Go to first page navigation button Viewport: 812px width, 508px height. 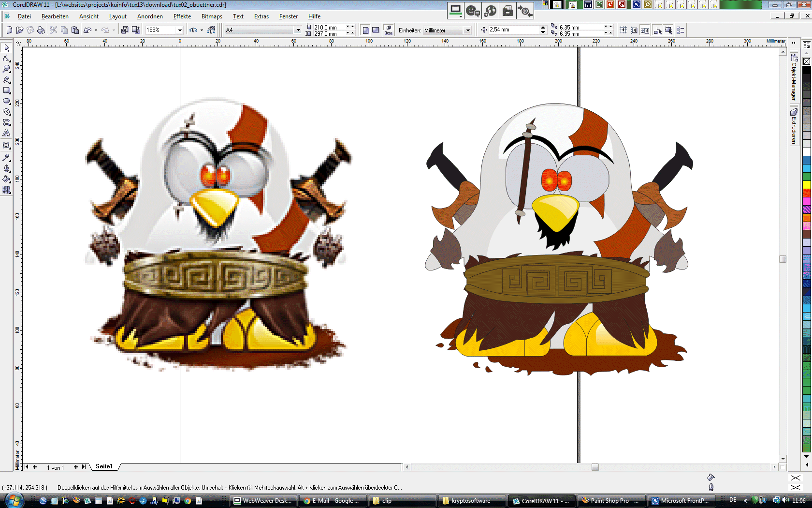(26, 467)
